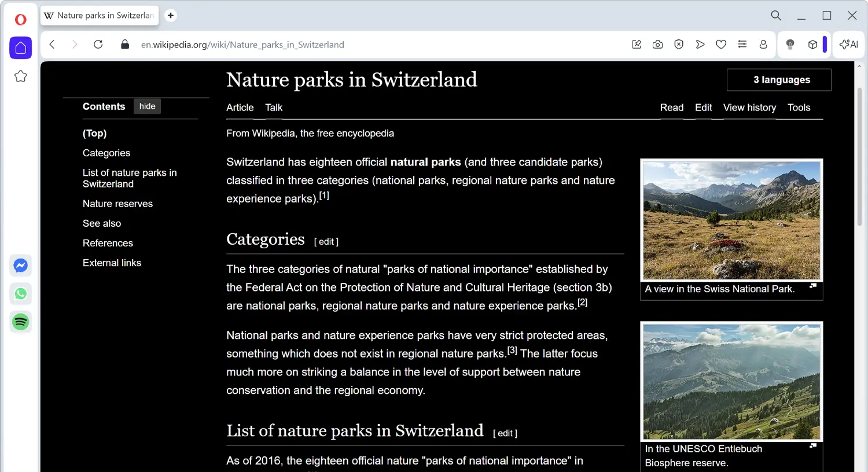
Task: Send page via the My Flow icon
Action: pyautogui.click(x=700, y=44)
